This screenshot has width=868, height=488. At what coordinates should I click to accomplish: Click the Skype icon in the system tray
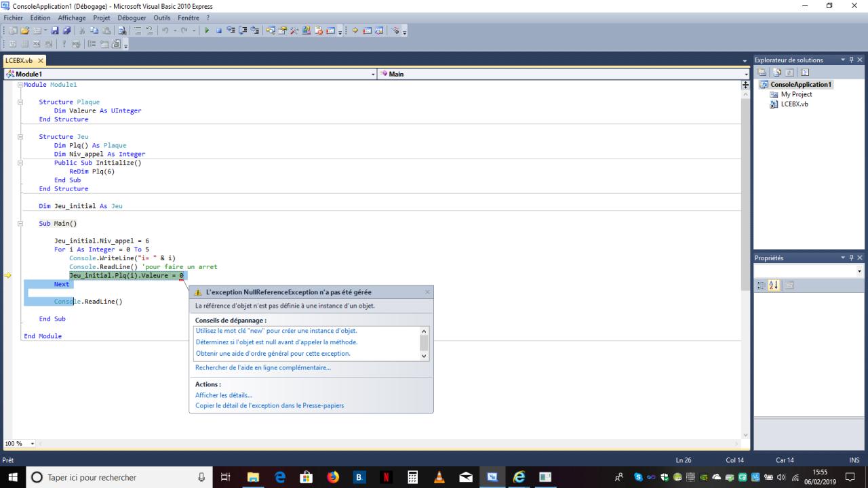(637, 477)
